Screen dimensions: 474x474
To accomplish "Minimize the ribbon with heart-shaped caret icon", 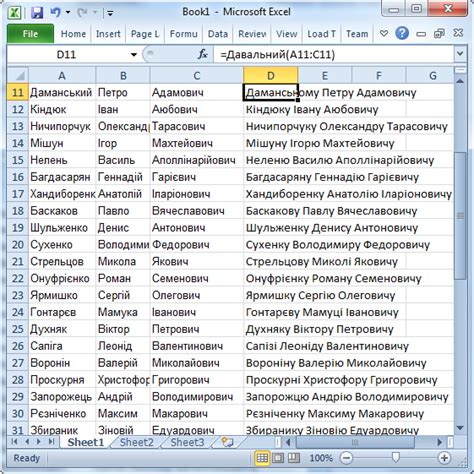I will [x=384, y=33].
